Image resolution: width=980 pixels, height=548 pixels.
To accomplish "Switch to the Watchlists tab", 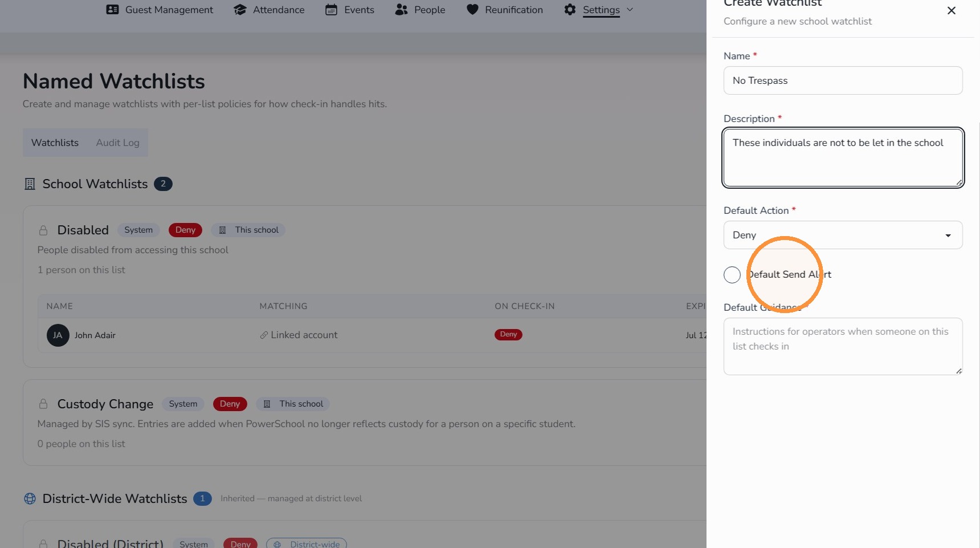I will pos(55,143).
